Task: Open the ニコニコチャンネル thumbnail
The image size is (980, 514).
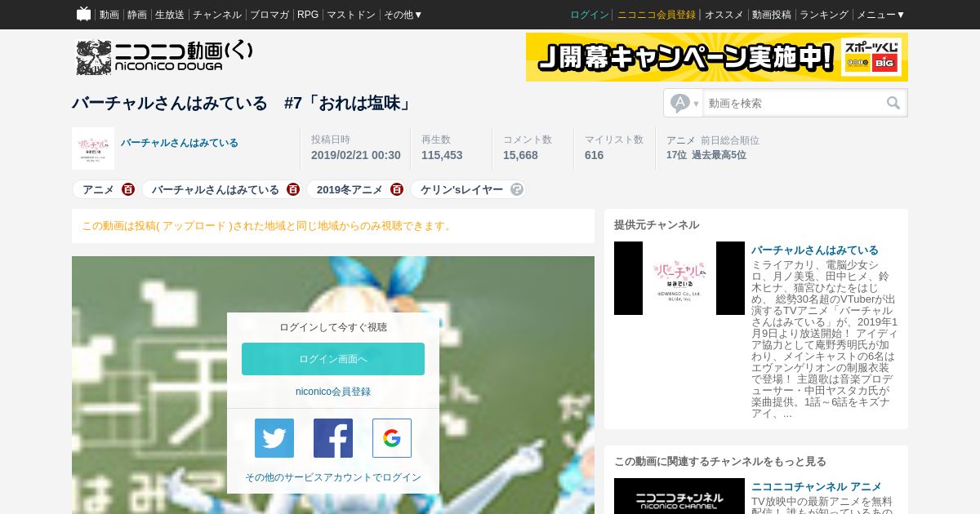Action: pyautogui.click(x=679, y=496)
